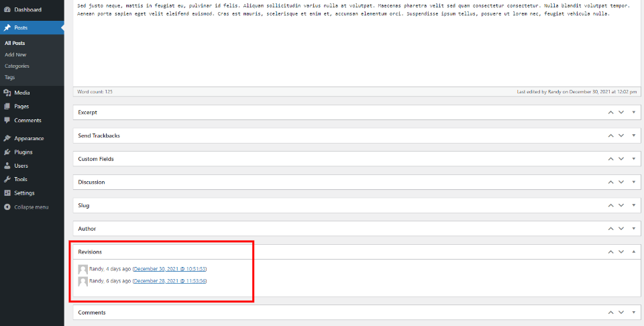The width and height of the screenshot is (644, 326).
Task: Toggle the Excerpt panel open
Action: (634, 113)
